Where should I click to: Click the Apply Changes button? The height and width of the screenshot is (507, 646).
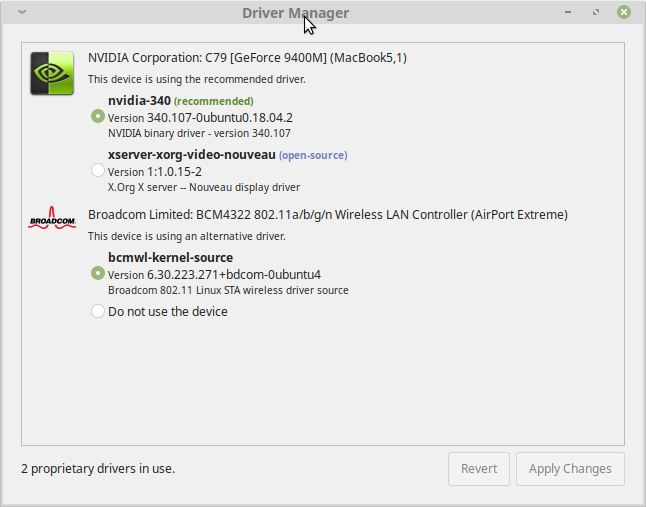point(570,469)
